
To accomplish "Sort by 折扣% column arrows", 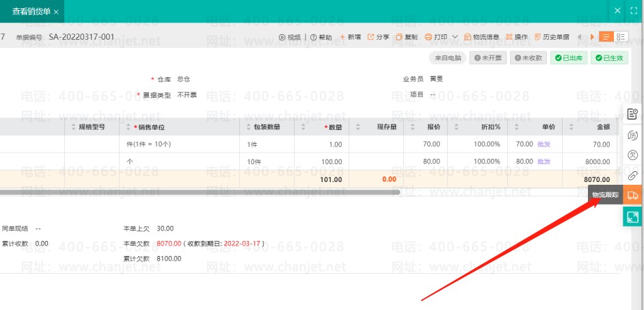I will tap(456, 127).
